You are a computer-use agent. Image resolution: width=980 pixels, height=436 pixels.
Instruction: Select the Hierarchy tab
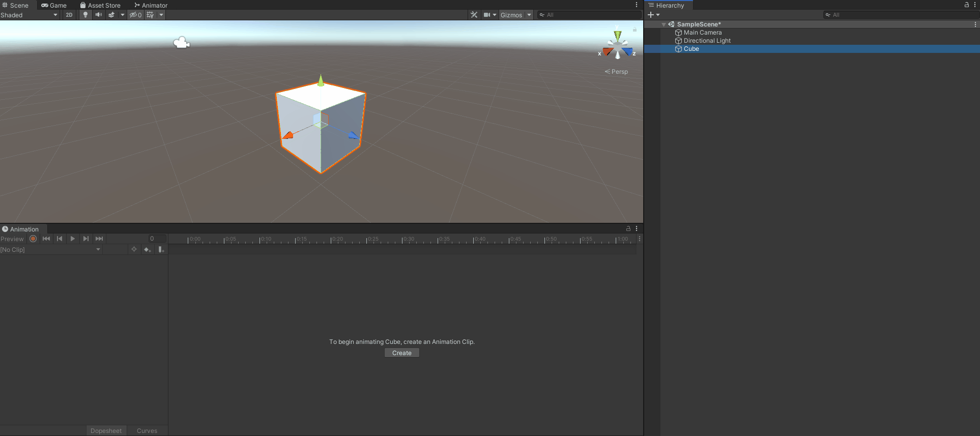click(x=666, y=5)
